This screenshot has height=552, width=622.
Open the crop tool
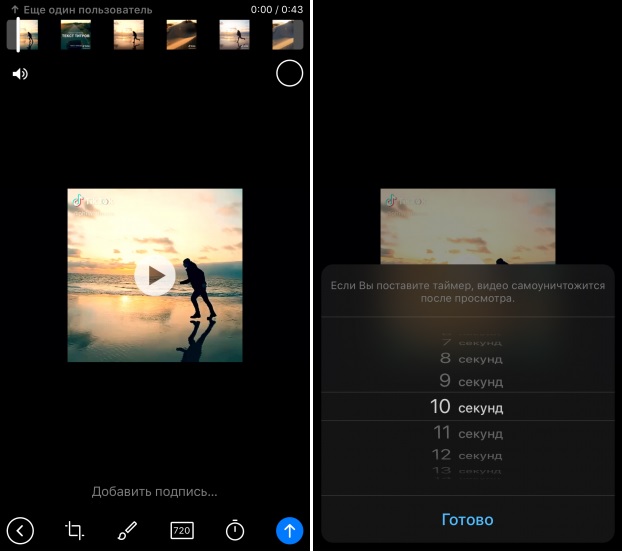pyautogui.click(x=74, y=530)
